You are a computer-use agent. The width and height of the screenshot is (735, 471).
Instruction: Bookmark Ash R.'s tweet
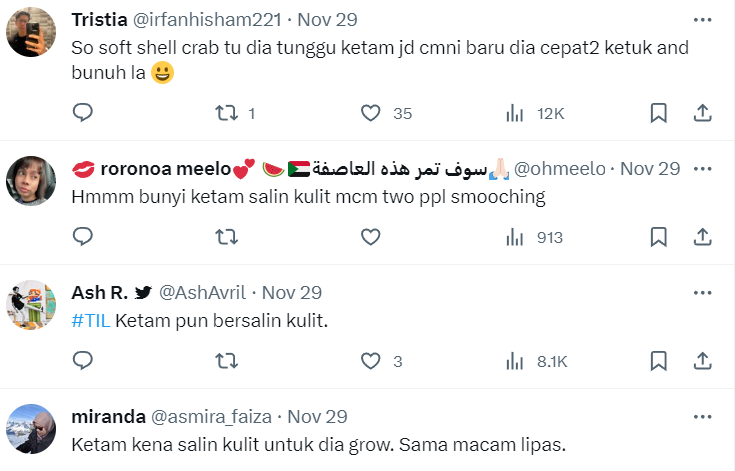tap(658, 361)
